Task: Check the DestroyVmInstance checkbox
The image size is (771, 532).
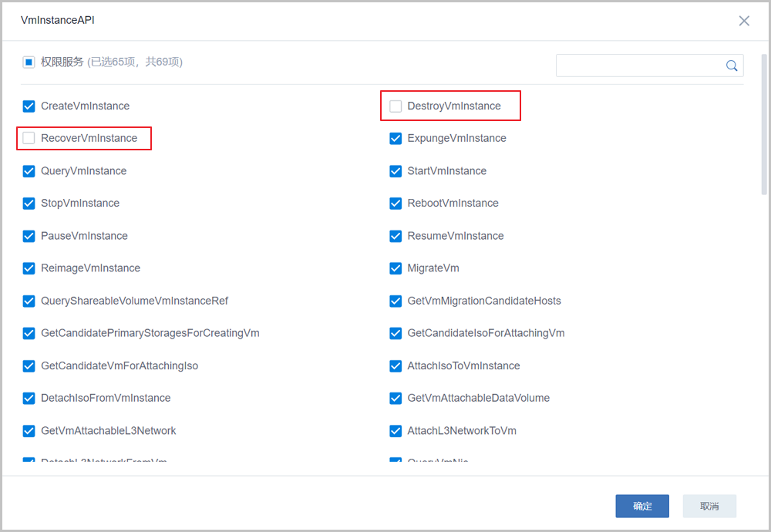Action: point(396,106)
